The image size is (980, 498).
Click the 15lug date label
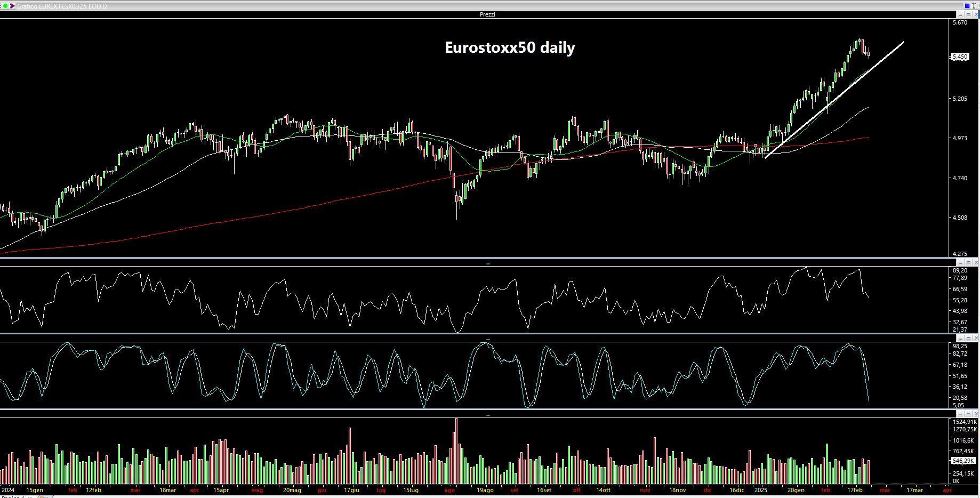point(411,490)
